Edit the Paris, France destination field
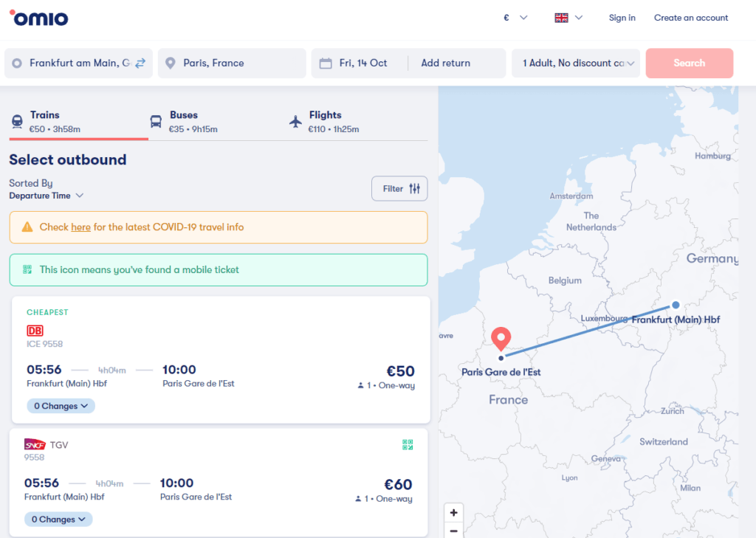The image size is (756, 538). (232, 63)
